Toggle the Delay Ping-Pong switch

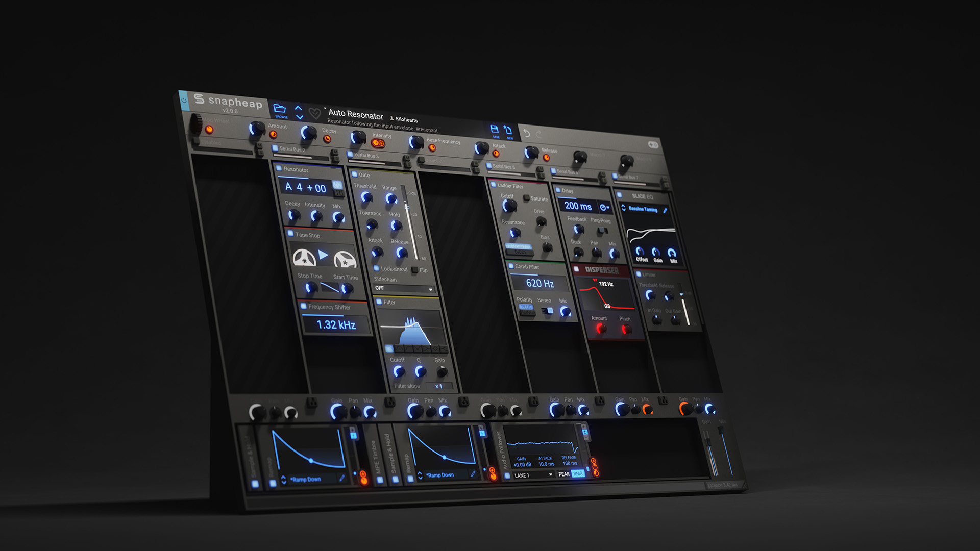coord(603,231)
